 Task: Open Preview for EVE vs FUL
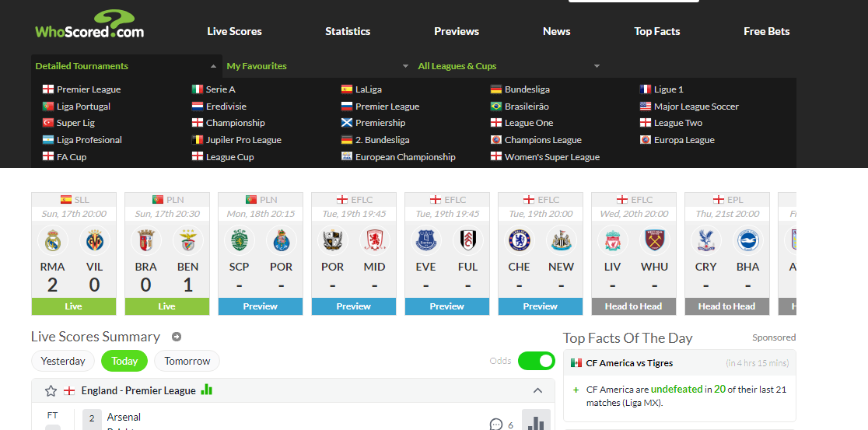coord(446,306)
